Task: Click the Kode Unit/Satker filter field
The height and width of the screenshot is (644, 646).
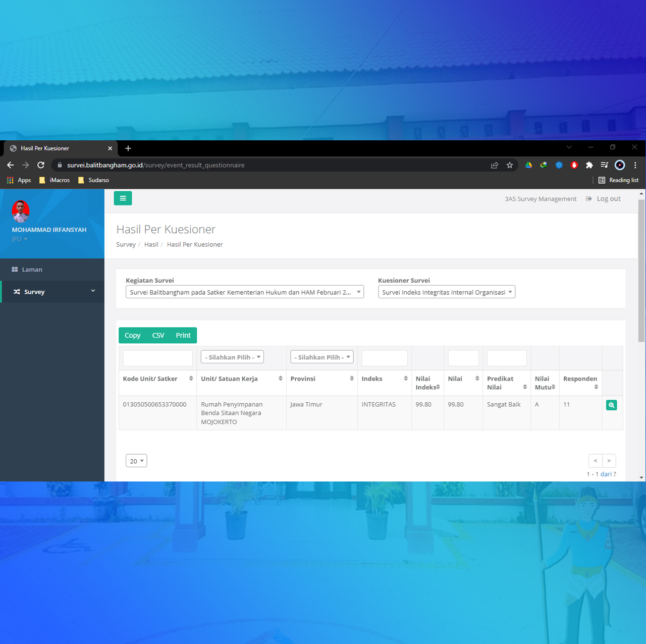Action: coord(157,358)
